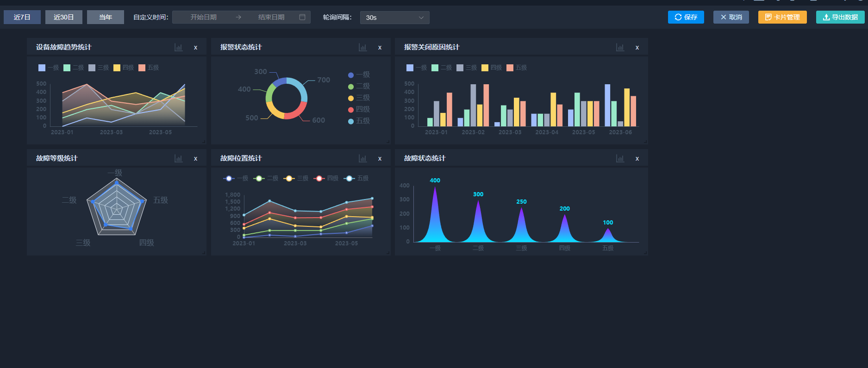The height and width of the screenshot is (368, 868).
Task: Click the 五级 axis label on radar chart
Action: [161, 200]
